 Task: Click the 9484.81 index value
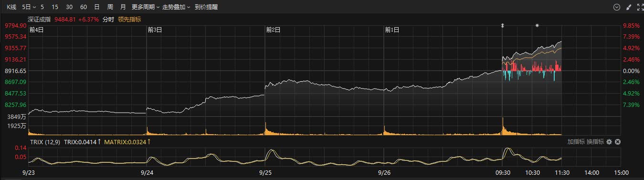coord(65,19)
